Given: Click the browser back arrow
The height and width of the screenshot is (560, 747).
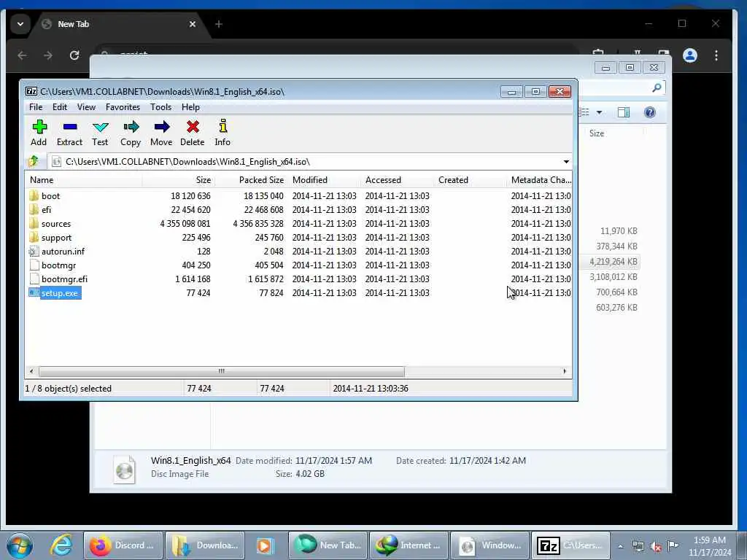Looking at the screenshot, I should (x=22, y=55).
